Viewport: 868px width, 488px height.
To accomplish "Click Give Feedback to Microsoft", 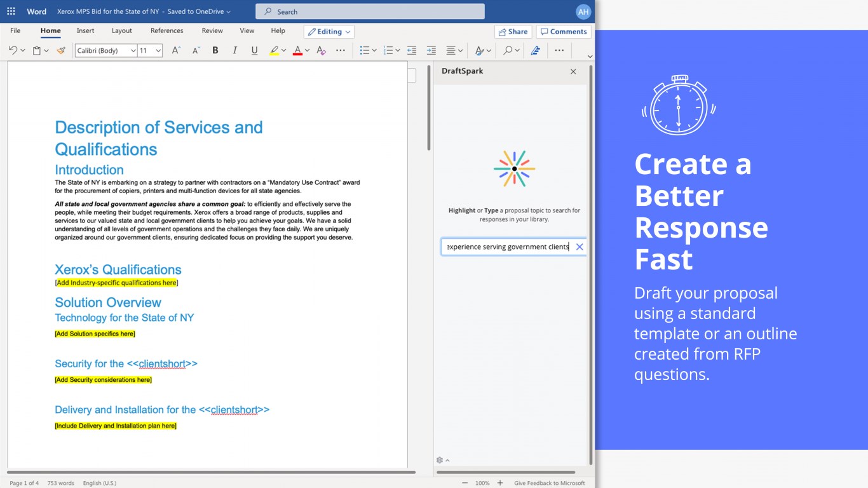I will coord(550,483).
